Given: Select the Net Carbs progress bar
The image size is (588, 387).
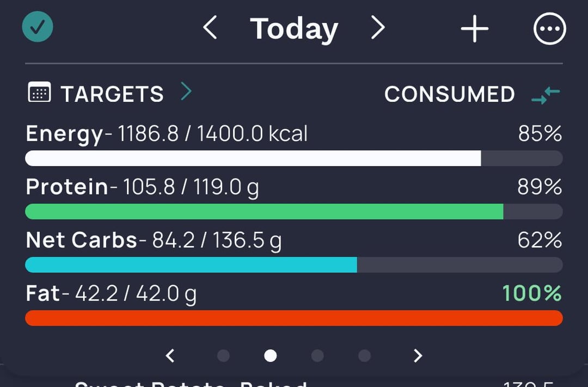Looking at the screenshot, I should pos(294,265).
